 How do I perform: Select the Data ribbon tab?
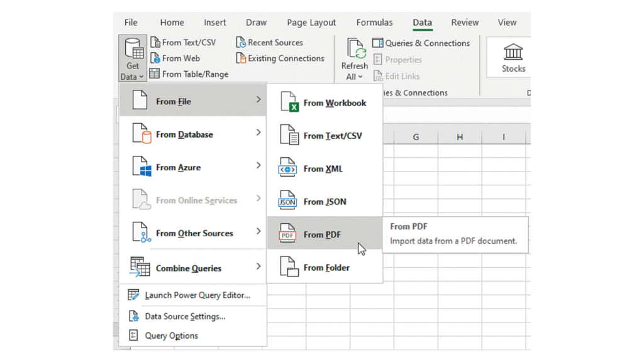point(422,23)
